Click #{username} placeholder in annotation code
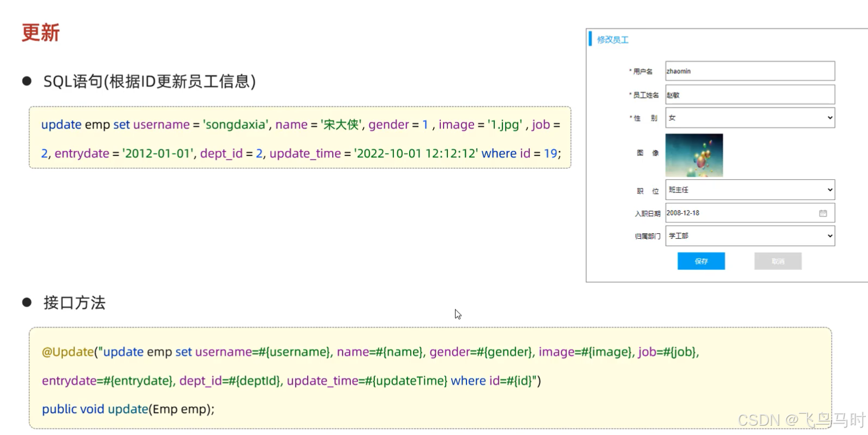Screen dimensions: 868x435 tap(294, 352)
